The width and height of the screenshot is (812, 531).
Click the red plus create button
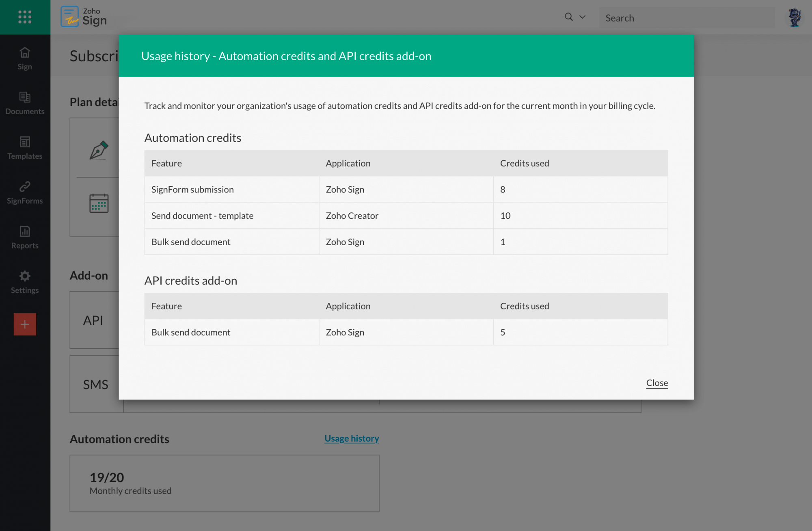(x=25, y=324)
